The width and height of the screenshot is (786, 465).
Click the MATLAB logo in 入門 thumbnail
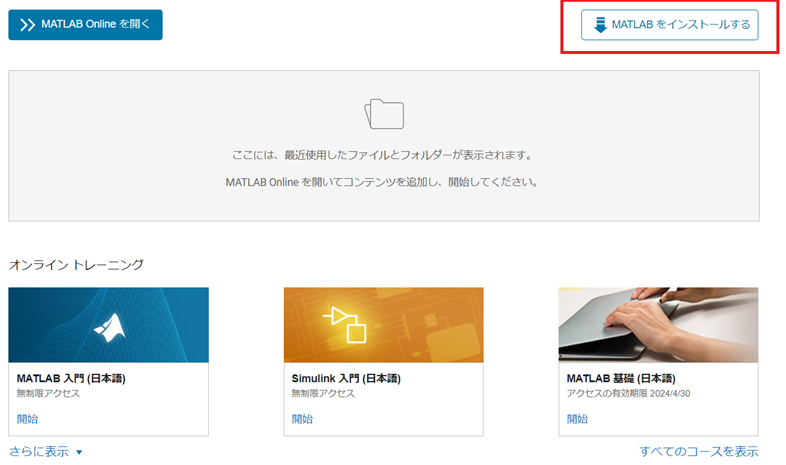[110, 328]
